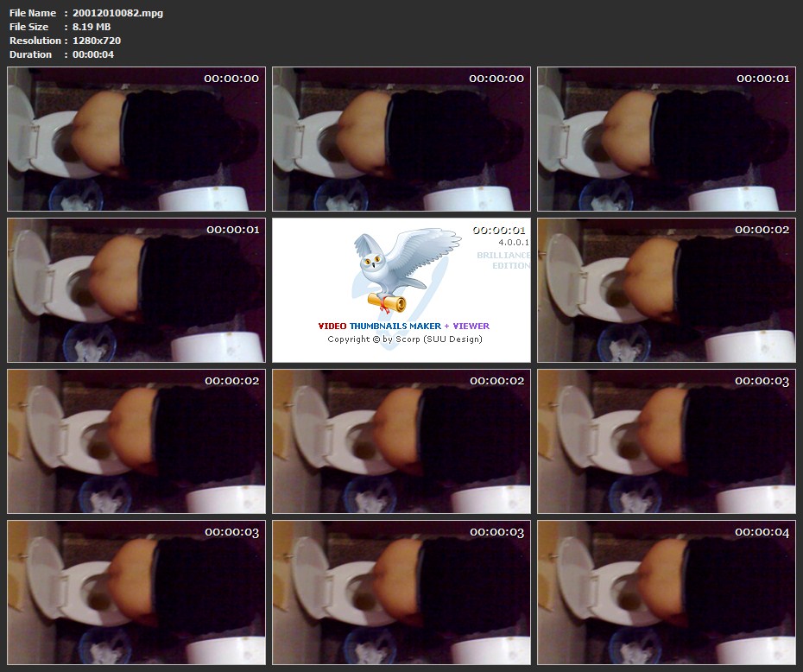Click the BRILLIANCE EDITION label
Screen dimensions: 803x672
pos(503,261)
